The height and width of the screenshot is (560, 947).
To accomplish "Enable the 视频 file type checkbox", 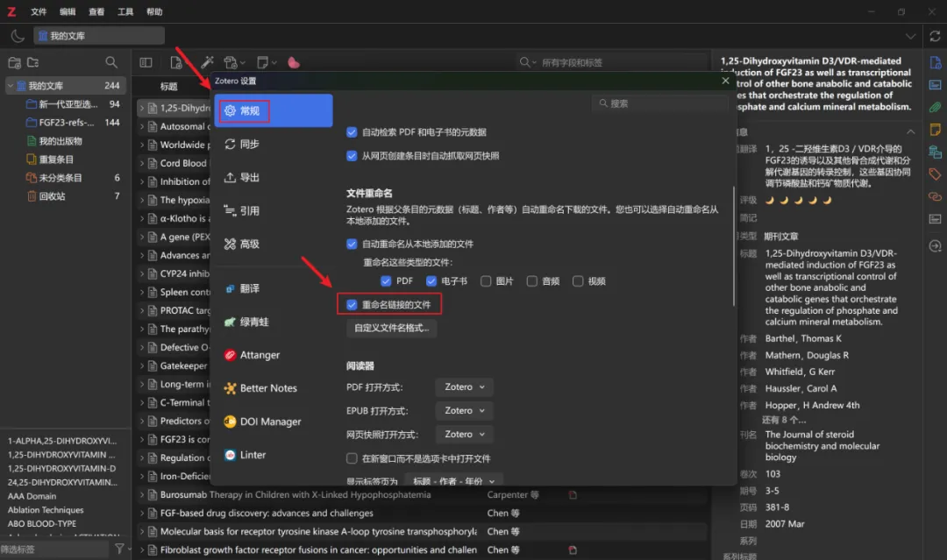I will click(578, 281).
